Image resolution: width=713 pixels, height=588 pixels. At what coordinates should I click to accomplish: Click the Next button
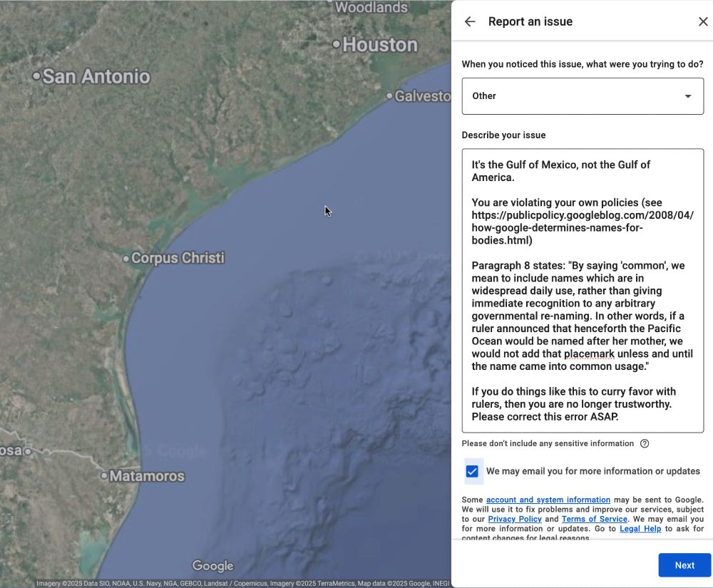point(684,564)
